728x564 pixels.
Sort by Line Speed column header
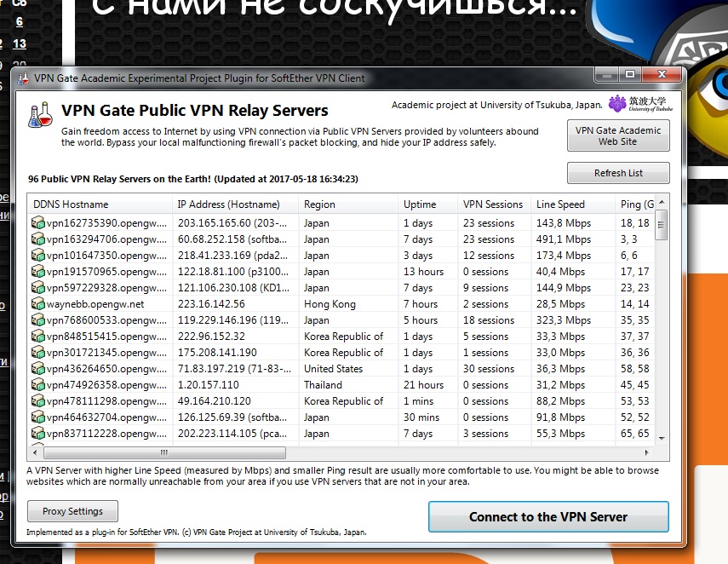point(573,204)
